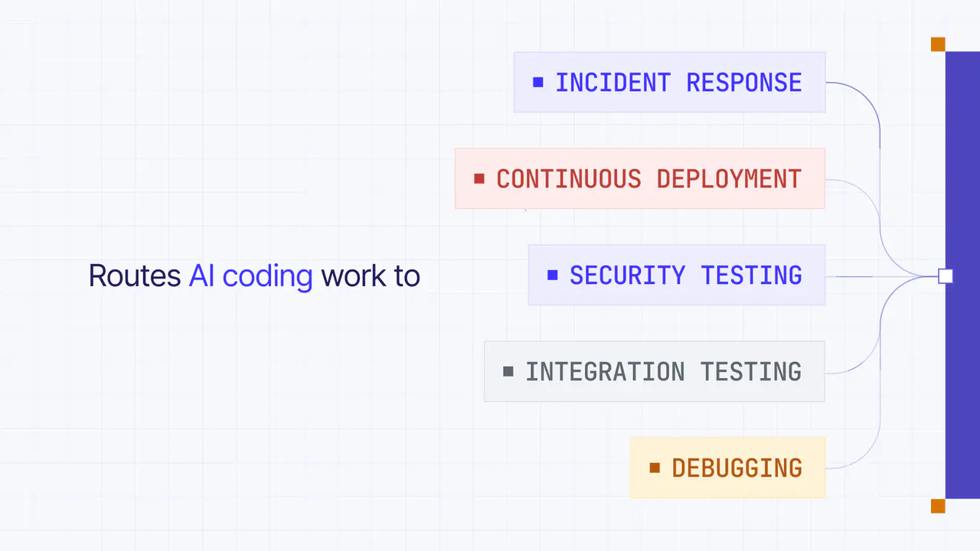
Task: Click the blue square beside SECURITY TESTING
Action: click(553, 275)
